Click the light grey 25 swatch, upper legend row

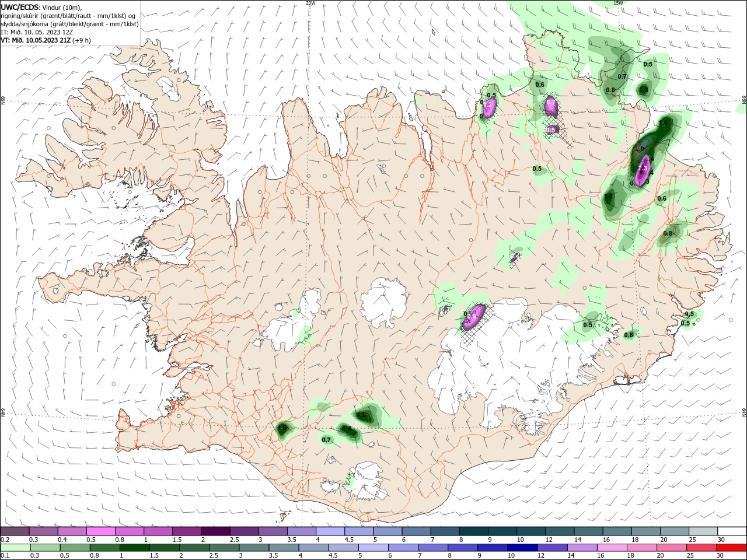[703, 531]
